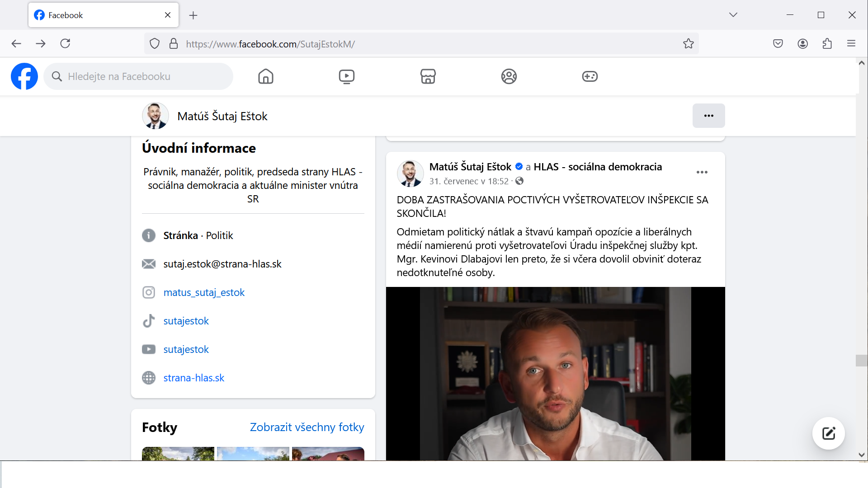The image size is (868, 488).
Task: Play the video in the post
Action: tap(555, 374)
